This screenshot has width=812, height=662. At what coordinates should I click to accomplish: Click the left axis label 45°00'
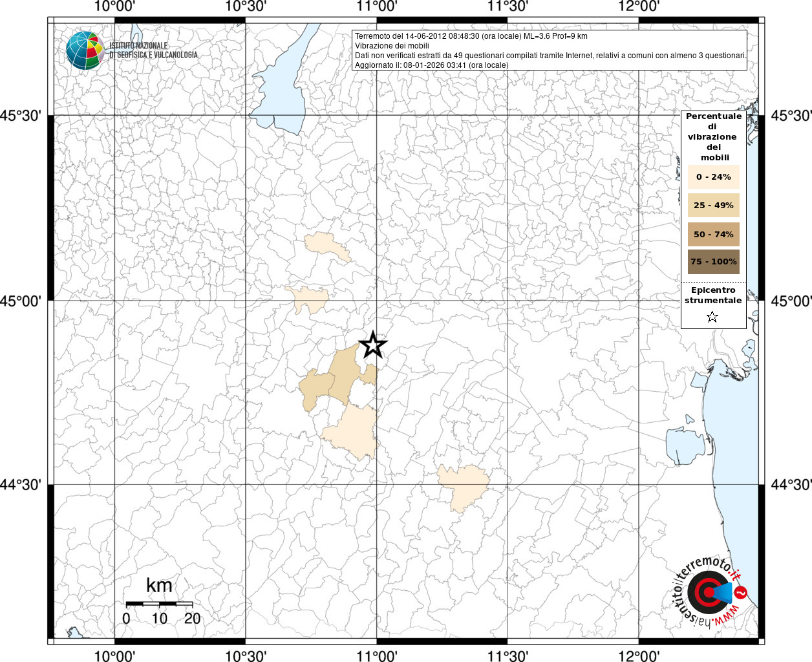(21, 301)
